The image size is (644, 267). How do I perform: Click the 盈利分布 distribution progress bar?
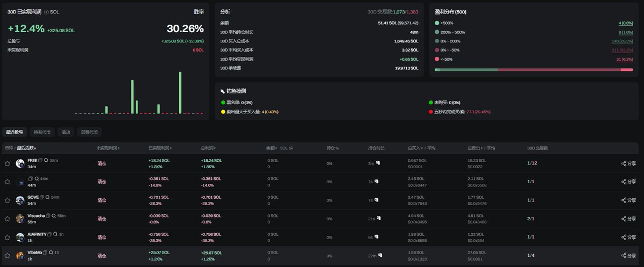coord(533,69)
